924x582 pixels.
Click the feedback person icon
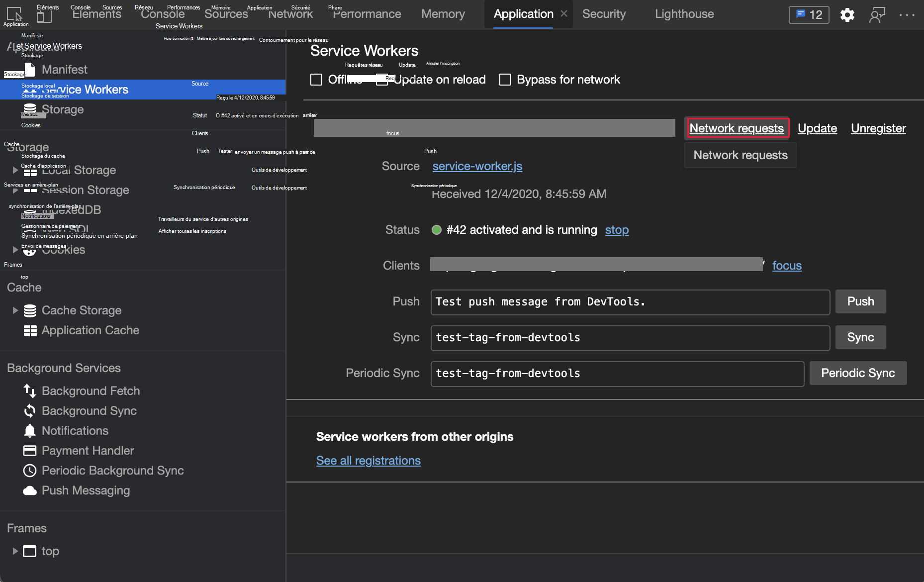(x=877, y=15)
